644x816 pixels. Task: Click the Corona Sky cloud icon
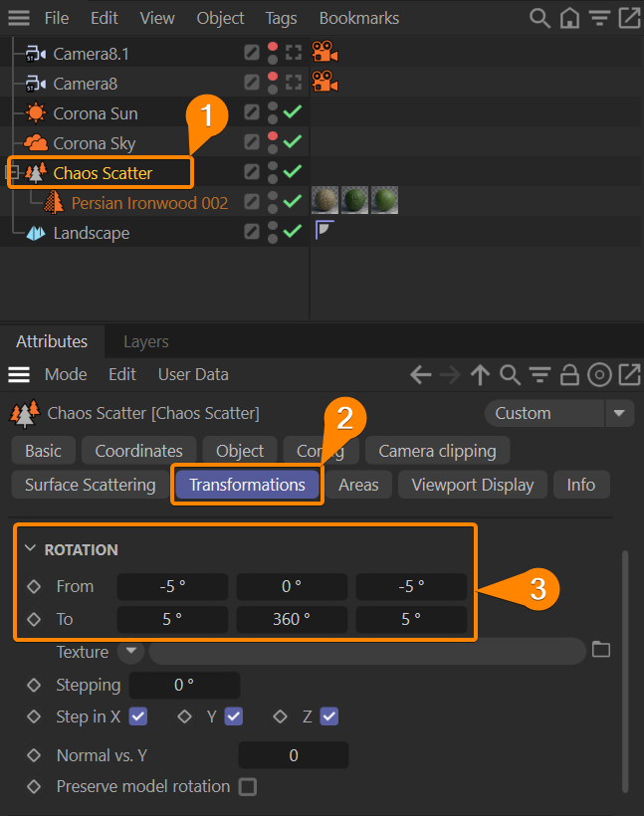[36, 142]
